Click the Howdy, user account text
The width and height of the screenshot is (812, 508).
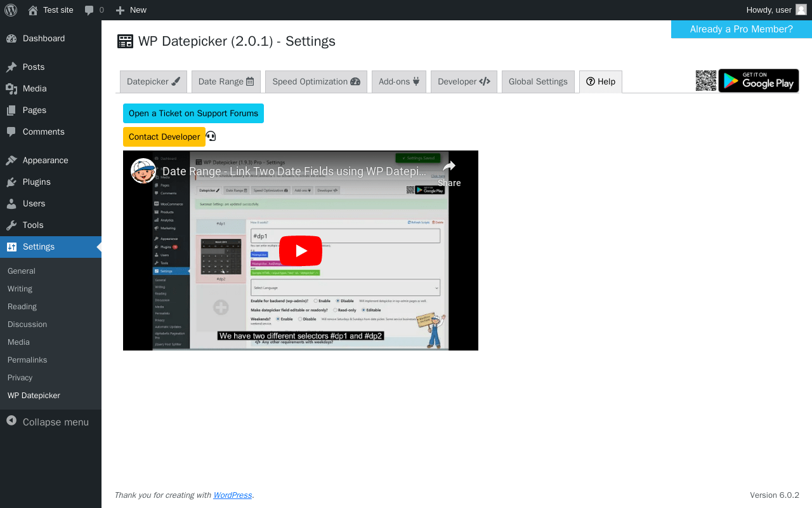click(x=769, y=10)
